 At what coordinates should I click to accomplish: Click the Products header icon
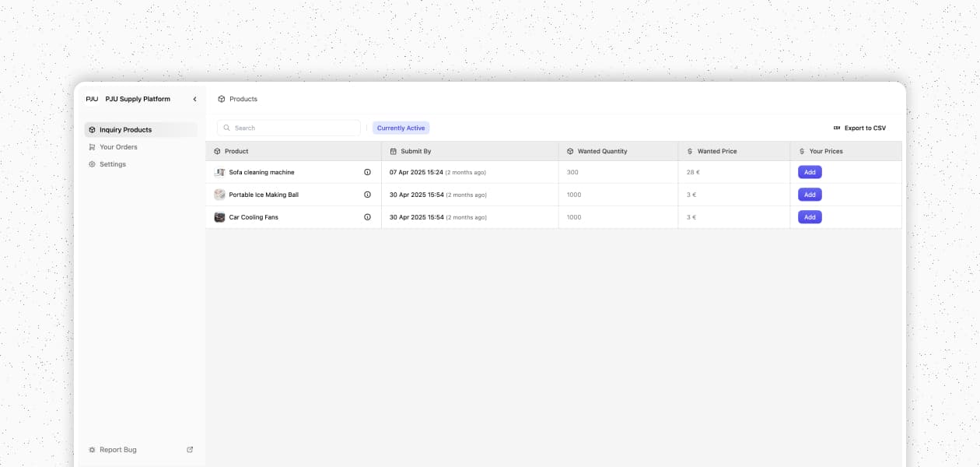pos(222,99)
